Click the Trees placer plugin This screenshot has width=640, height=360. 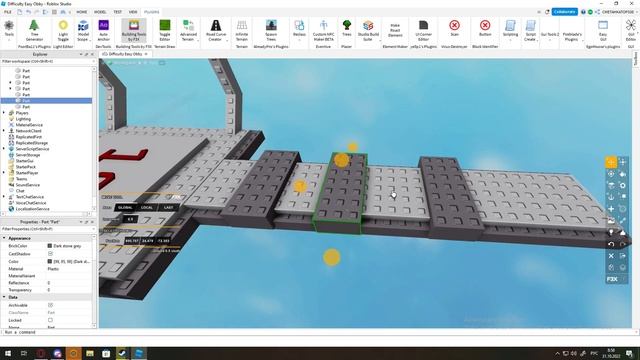(347, 29)
